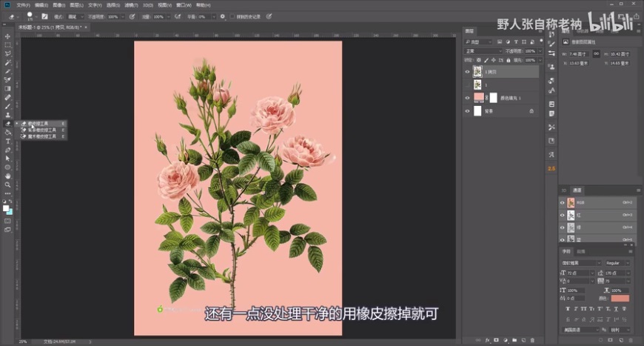Open the options bar Opacity dropdown arrow

coord(122,16)
